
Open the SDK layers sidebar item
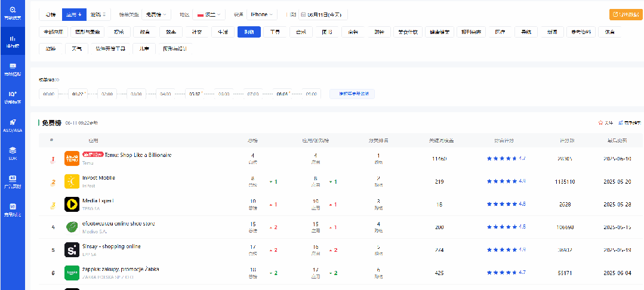point(13,153)
